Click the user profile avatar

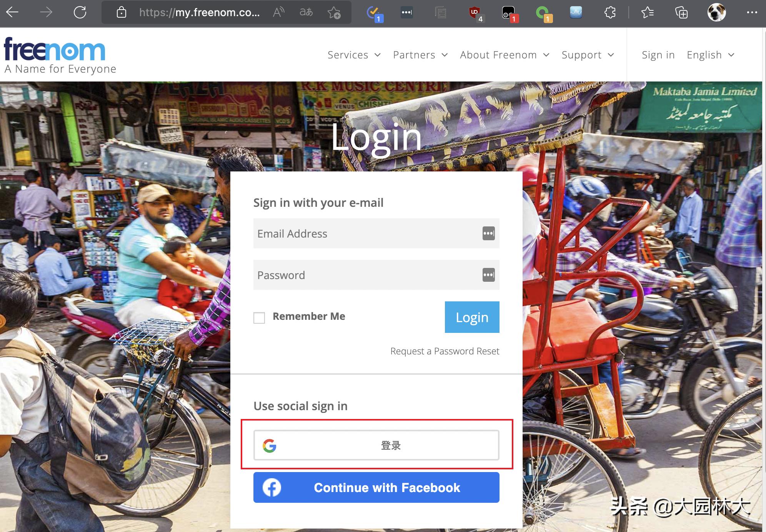tap(716, 12)
